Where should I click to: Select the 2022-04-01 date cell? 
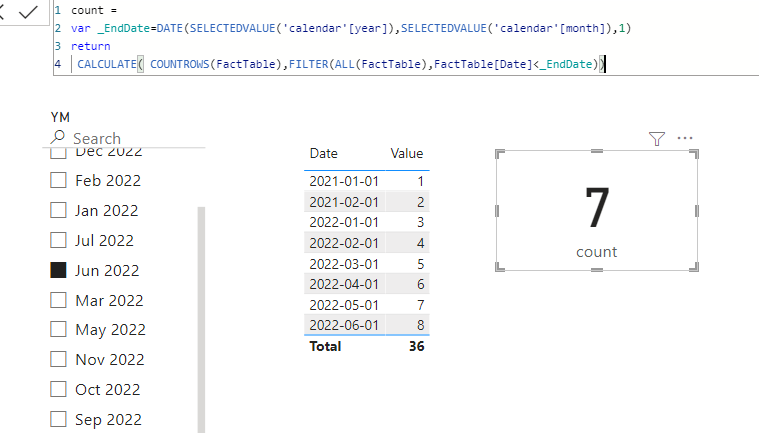click(344, 284)
